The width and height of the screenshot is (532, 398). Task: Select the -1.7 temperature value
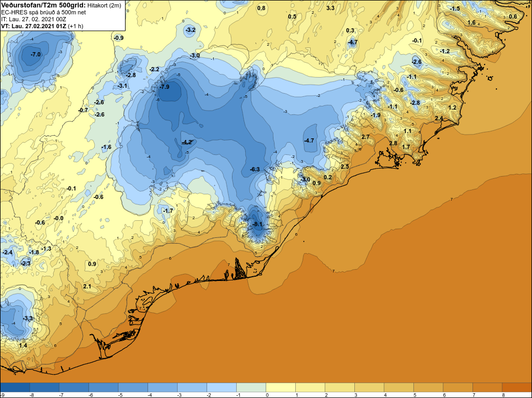168,211
